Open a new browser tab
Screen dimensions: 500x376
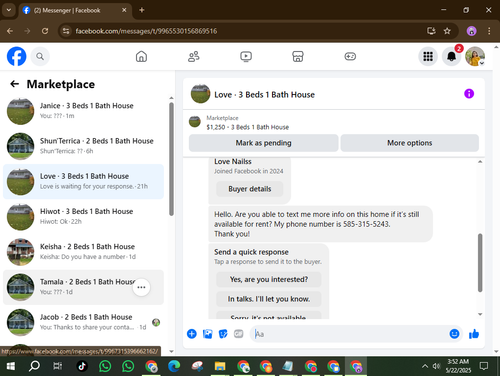pos(142,10)
